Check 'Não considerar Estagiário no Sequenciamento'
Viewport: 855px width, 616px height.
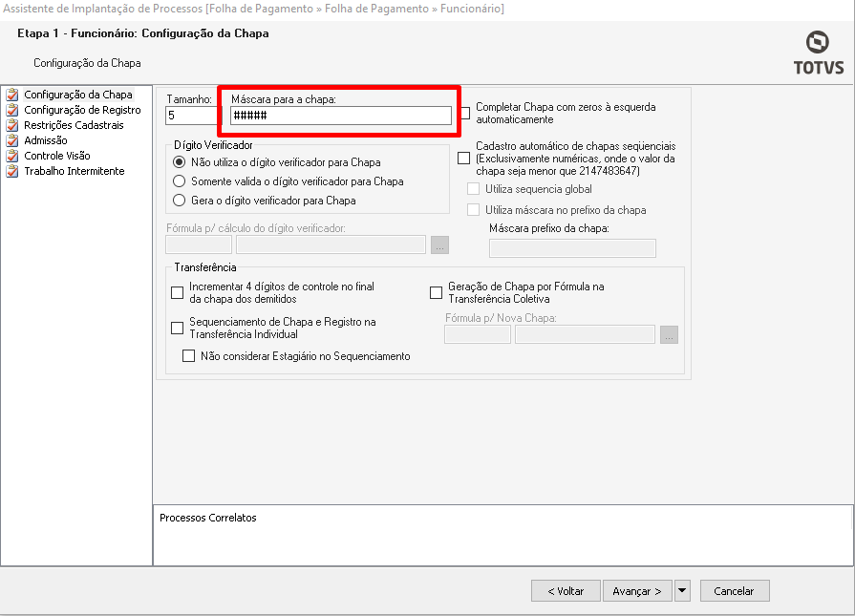click(188, 356)
